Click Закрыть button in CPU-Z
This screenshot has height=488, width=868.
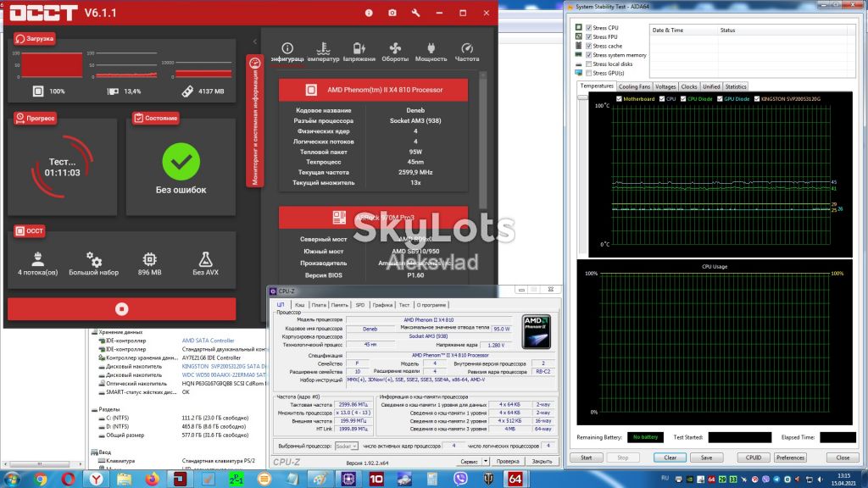coord(542,461)
